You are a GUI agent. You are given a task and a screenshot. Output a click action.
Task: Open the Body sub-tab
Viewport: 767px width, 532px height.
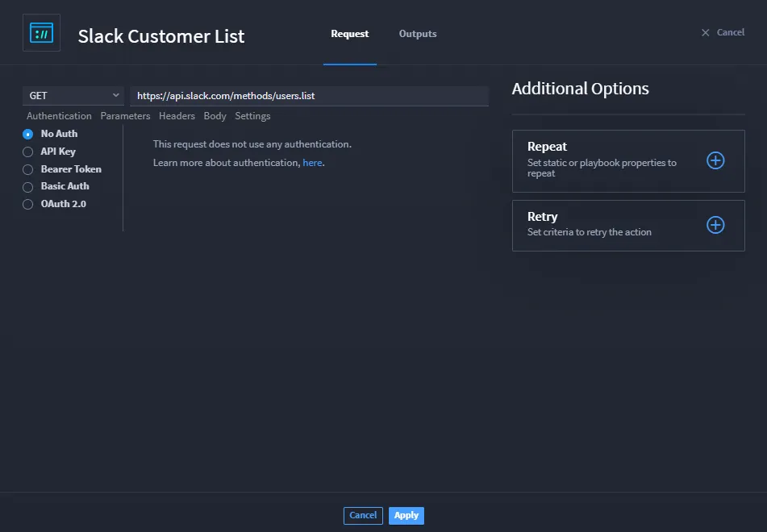click(215, 116)
